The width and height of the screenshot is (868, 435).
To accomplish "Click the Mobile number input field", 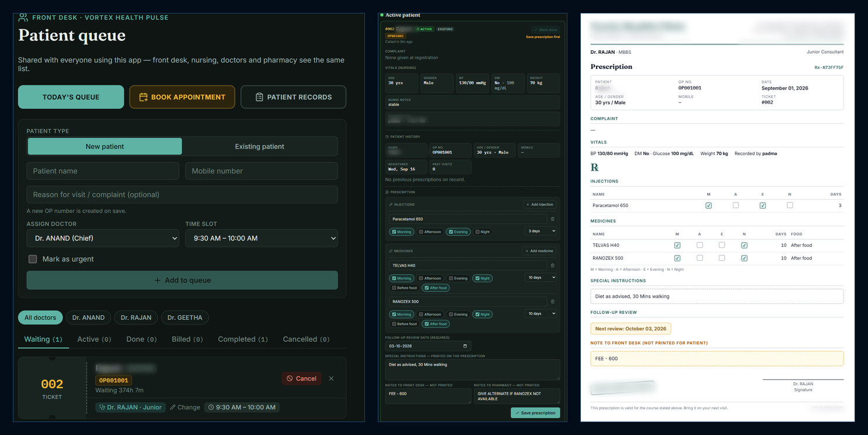I will click(x=261, y=171).
